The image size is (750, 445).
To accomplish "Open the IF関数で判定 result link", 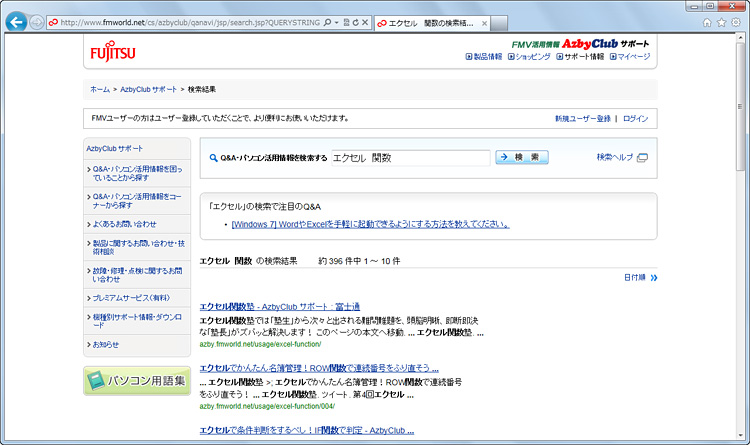I will pos(307,431).
